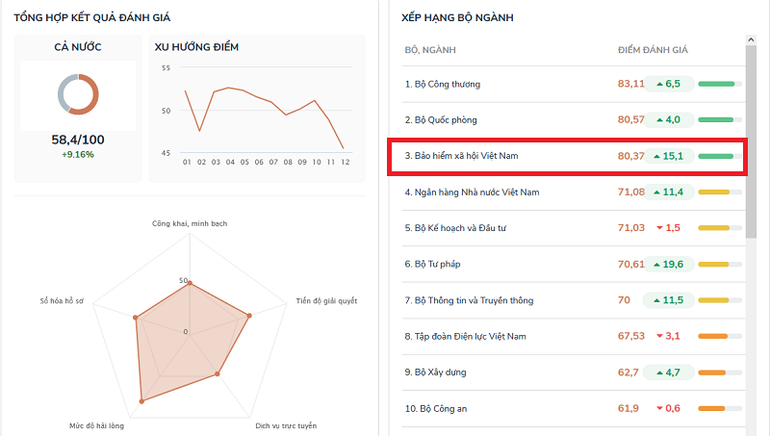Select the Tiến độ giải quyết radar label
This screenshot has height=436, width=770.
327,300
